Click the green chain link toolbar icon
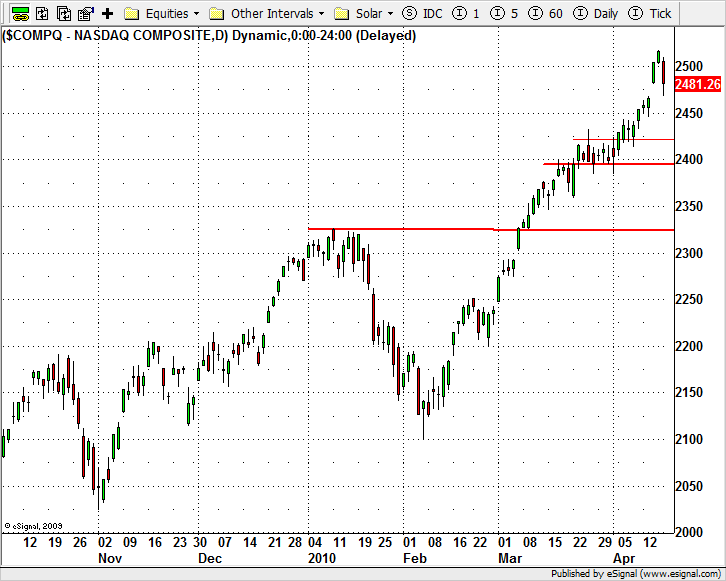This screenshot has width=726, height=581. pos(20,13)
